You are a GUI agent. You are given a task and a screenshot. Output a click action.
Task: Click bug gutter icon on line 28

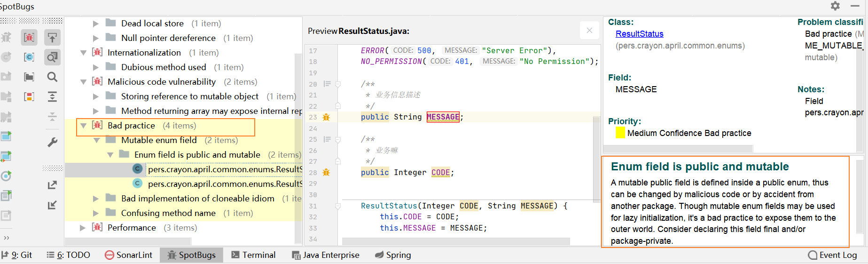pyautogui.click(x=326, y=173)
